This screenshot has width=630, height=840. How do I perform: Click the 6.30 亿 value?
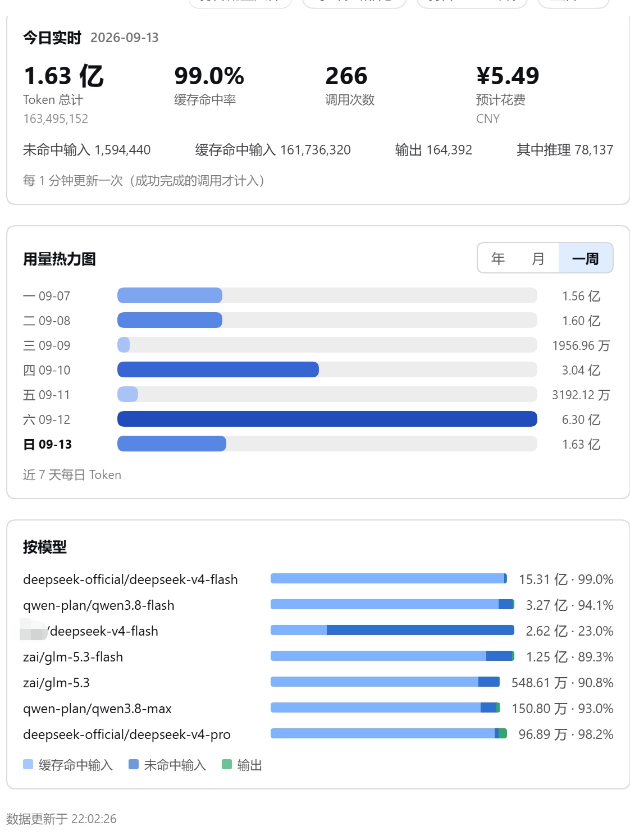(581, 419)
